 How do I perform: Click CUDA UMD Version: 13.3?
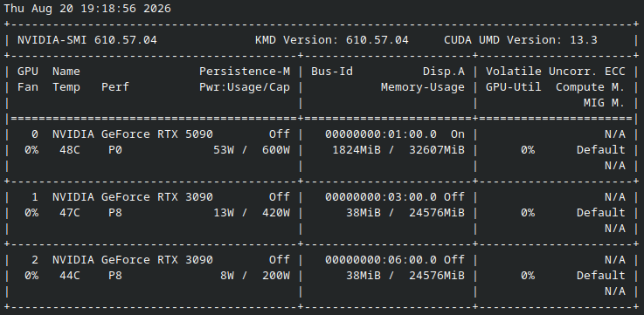click(x=521, y=40)
